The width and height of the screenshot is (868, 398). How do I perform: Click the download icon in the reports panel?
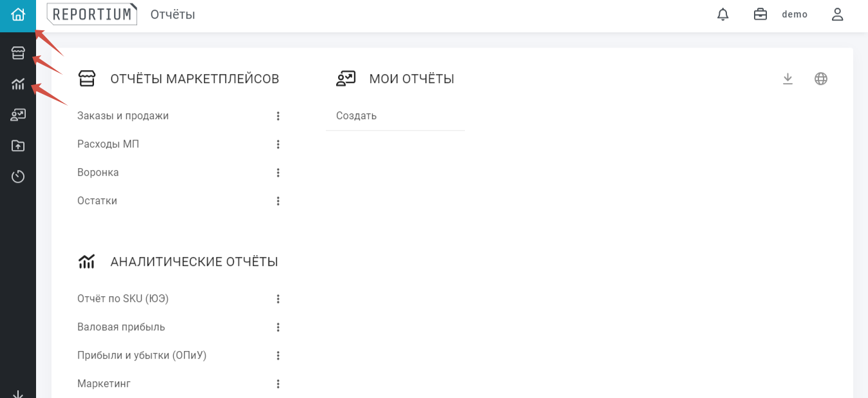coord(788,79)
